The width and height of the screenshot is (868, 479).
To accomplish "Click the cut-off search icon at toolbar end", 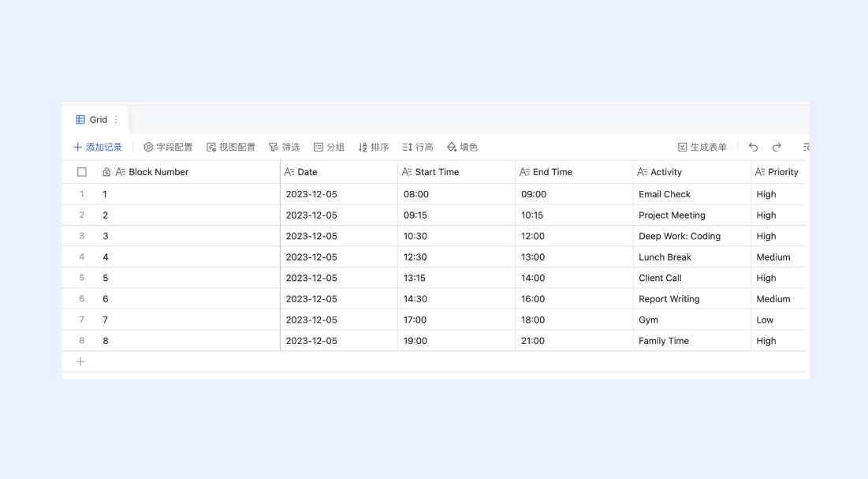I will [806, 148].
